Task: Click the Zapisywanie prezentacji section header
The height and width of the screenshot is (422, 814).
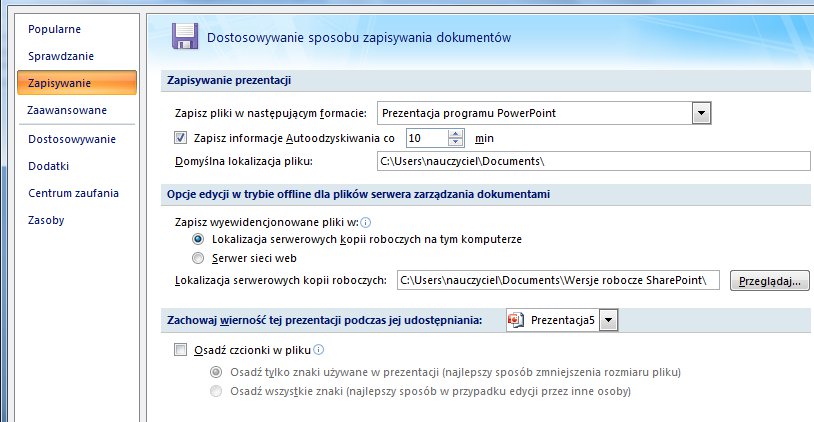Action: 229,80
